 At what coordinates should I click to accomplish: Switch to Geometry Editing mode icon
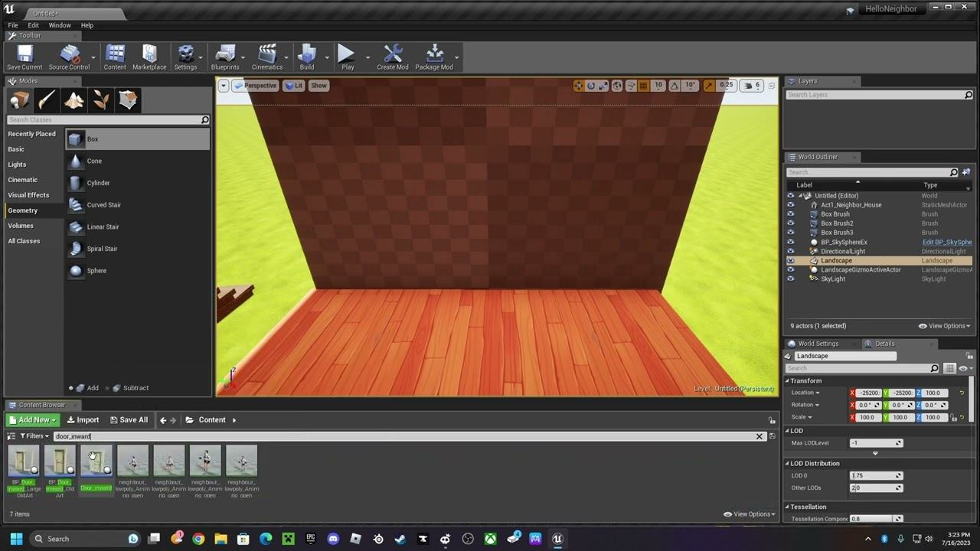click(x=129, y=100)
